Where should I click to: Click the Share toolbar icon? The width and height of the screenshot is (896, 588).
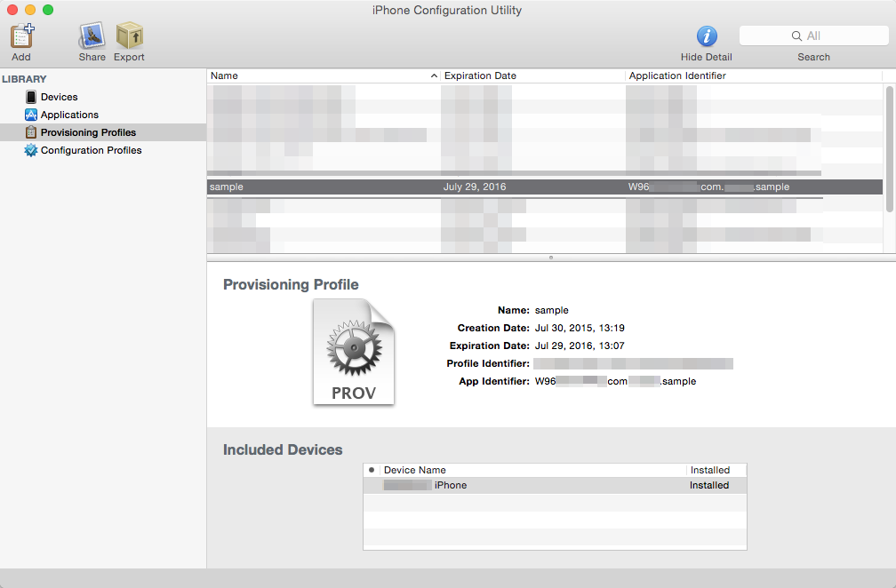(92, 36)
